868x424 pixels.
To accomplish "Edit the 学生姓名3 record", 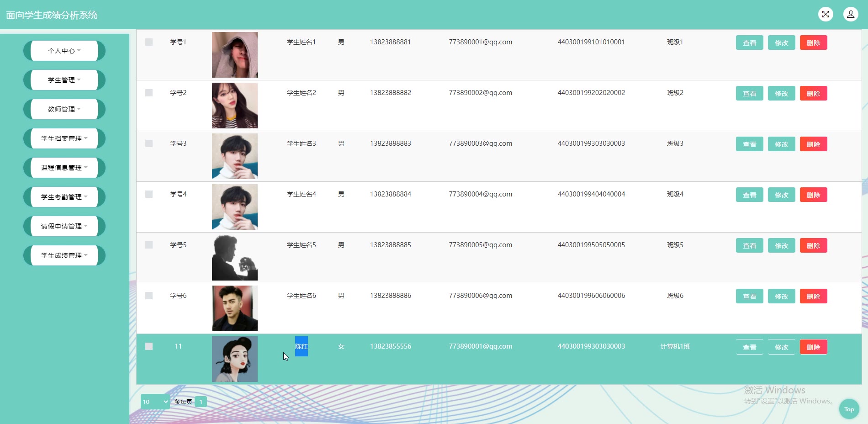I will click(781, 144).
